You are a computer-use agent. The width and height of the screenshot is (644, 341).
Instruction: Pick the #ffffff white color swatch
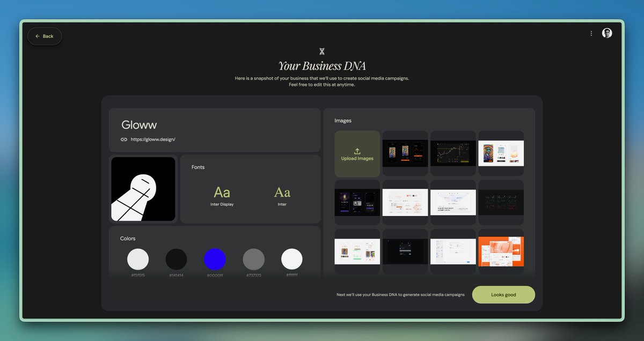pos(292,259)
